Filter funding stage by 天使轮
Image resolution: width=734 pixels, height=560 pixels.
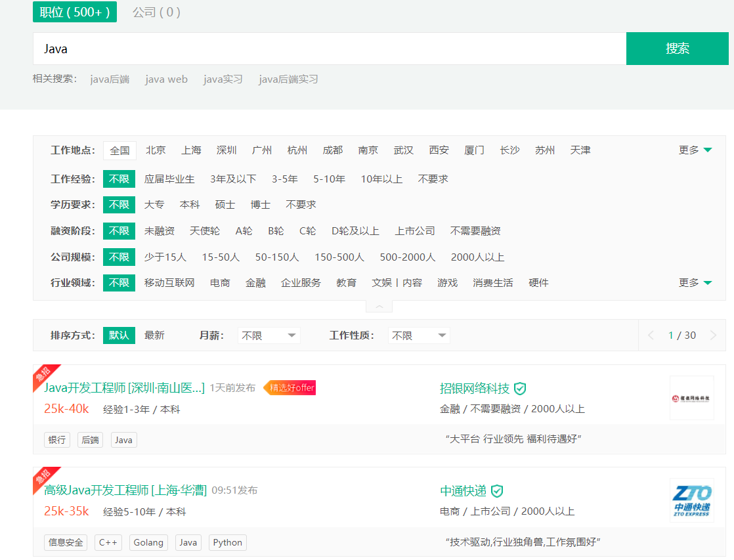[205, 231]
